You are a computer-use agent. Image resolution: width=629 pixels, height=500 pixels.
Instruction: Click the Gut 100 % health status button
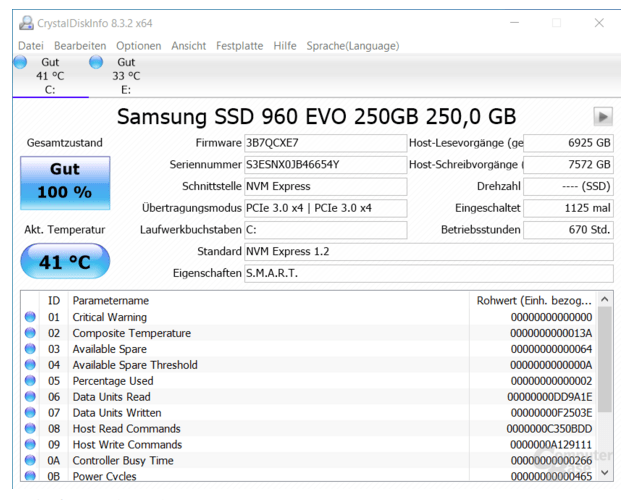tap(65, 183)
